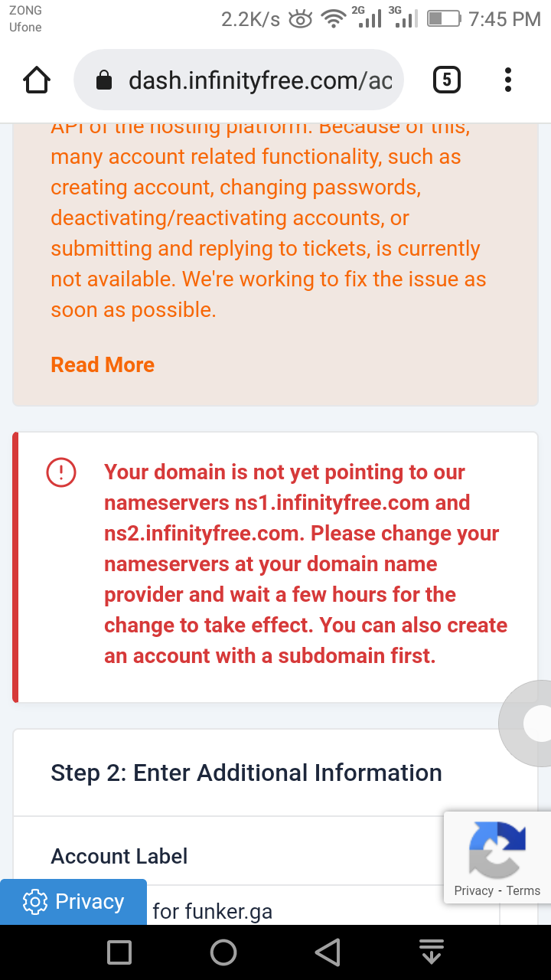Viewport: 551px width, 980px height.
Task: Open the blue Privacy settings button
Action: pyautogui.click(x=73, y=902)
